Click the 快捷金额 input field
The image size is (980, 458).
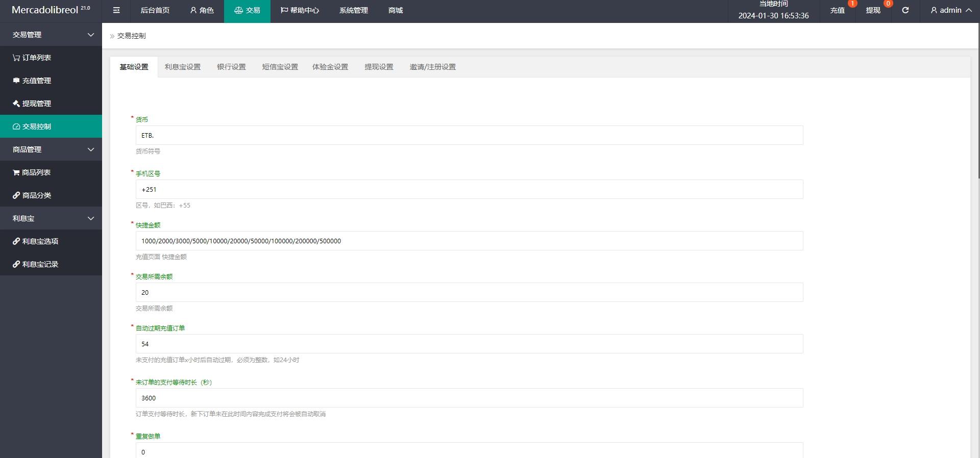coord(469,241)
